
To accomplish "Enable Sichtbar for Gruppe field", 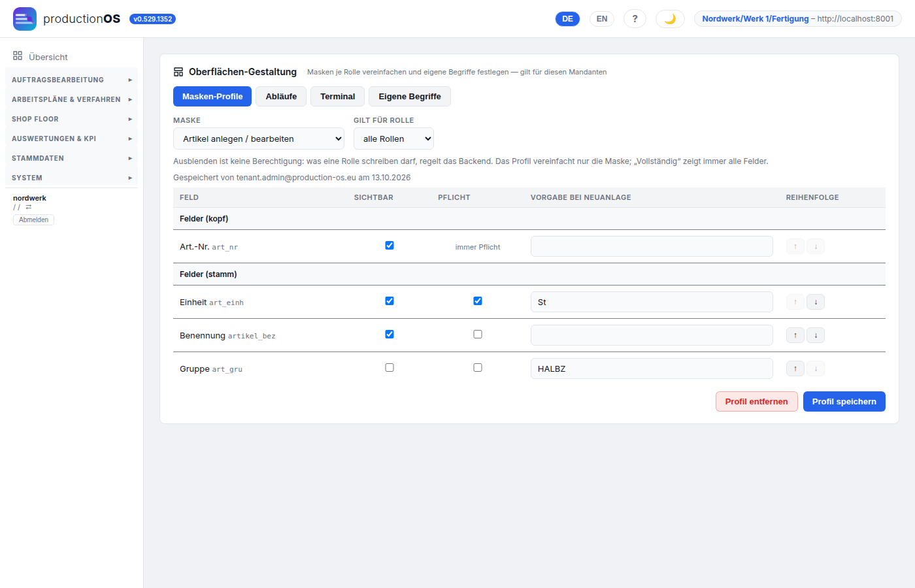I will [390, 368].
